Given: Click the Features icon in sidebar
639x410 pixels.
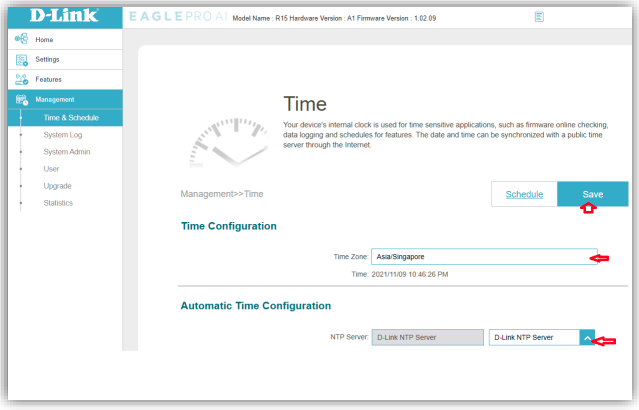Looking at the screenshot, I should click(x=19, y=79).
